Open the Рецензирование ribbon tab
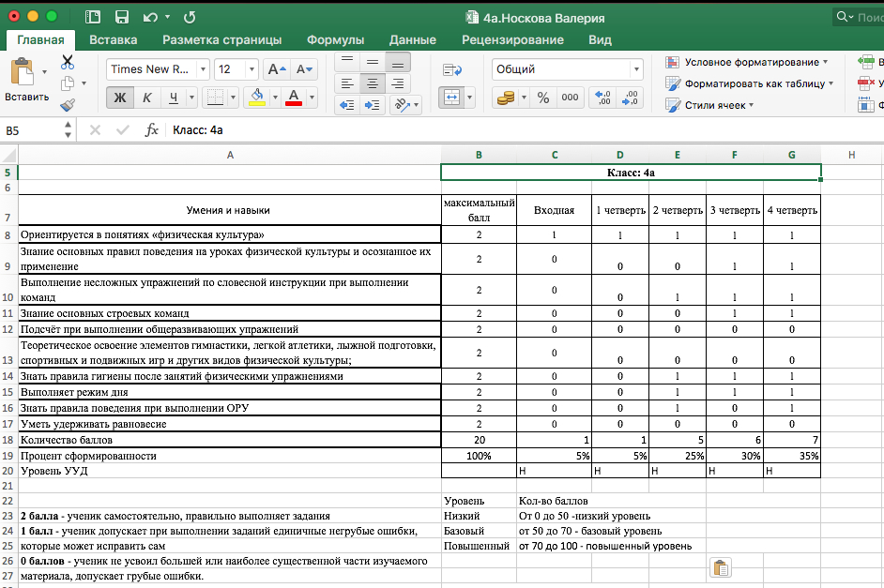 [513, 40]
